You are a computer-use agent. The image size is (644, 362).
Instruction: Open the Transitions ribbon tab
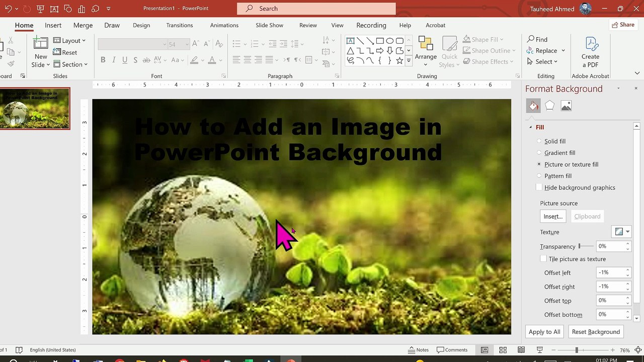(179, 25)
